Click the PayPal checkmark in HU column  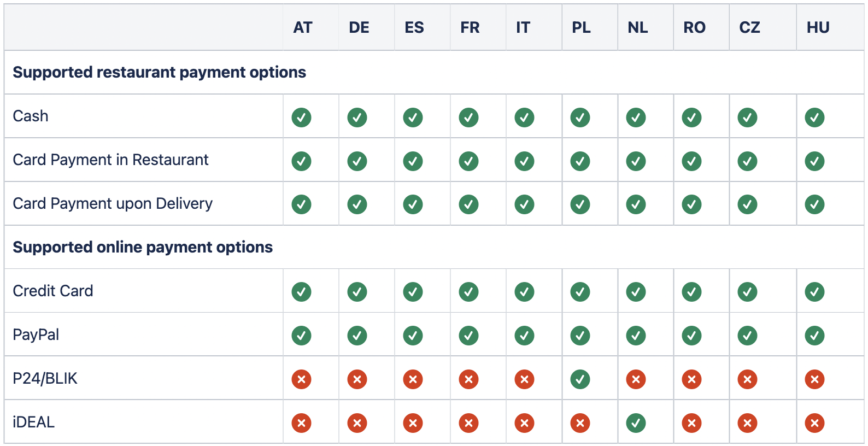point(814,336)
